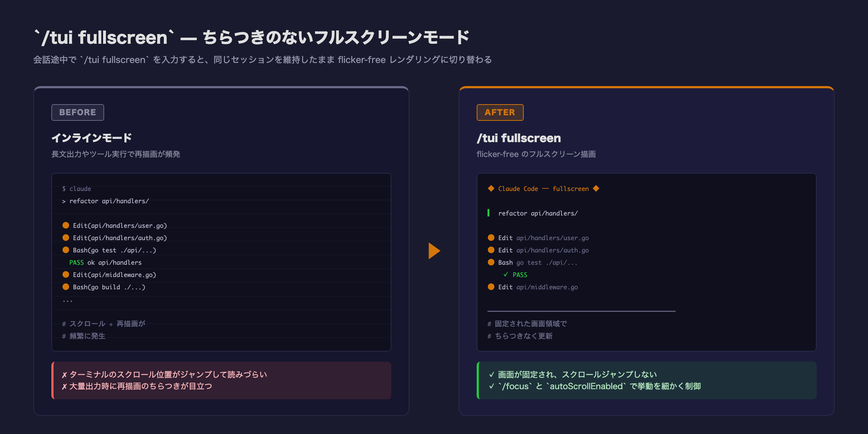
Task: Click orange dot beside 'Bash go test ./api/...' in AFTER panel
Action: (x=491, y=262)
